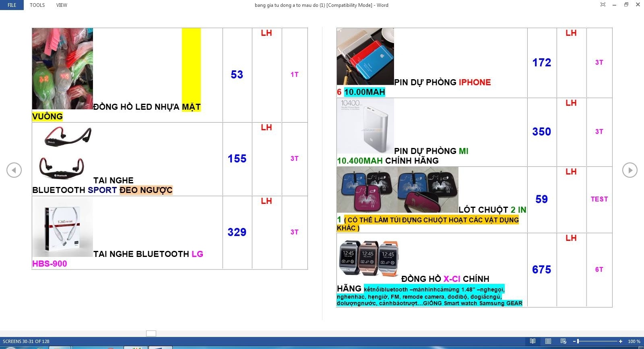The image size is (644, 349).
Task: Click the text ĐỒNG HỒ X-CI CHÍNH
Action: pos(445,279)
